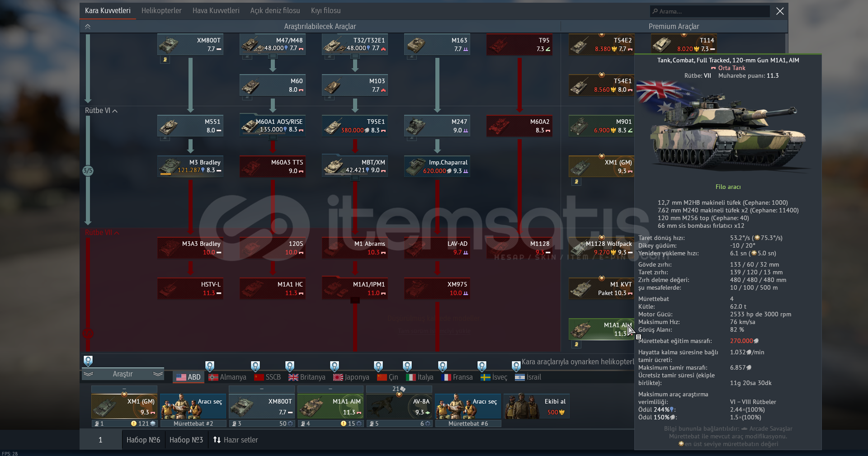Click Aracı seç for Mürettebat #6
The height and width of the screenshot is (456, 868).
point(468,406)
